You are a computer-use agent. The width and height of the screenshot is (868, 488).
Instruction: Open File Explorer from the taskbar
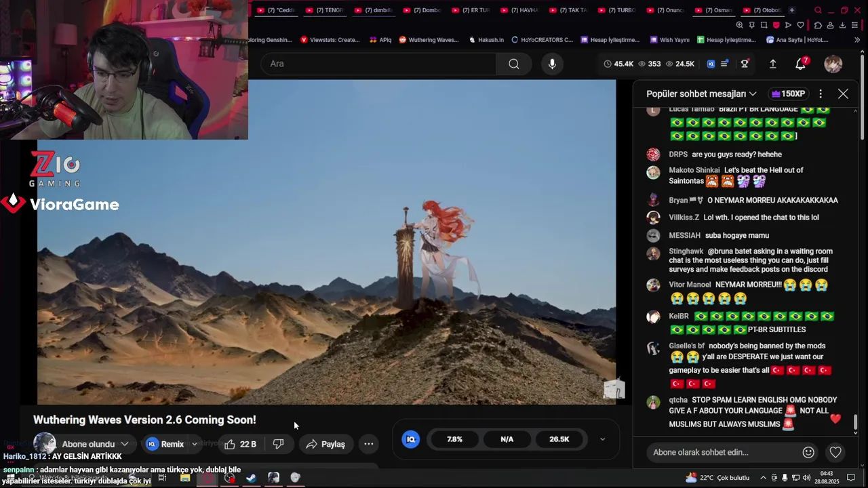184,478
